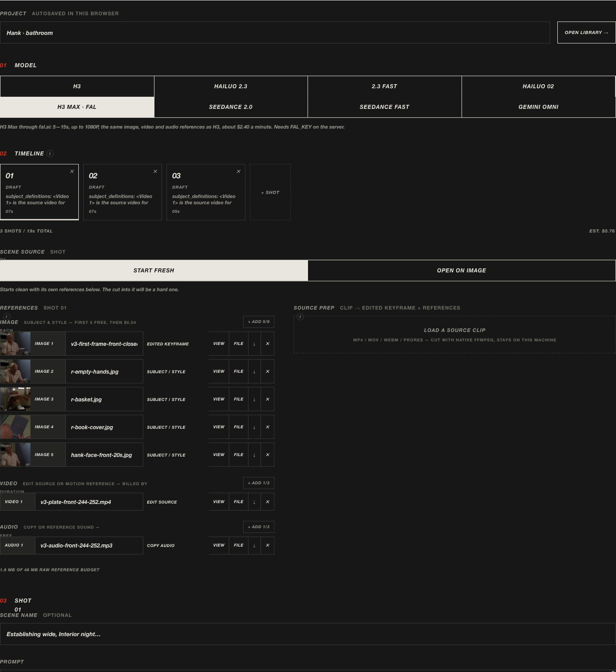
Task: Remove shot 02 card with its X
Action: pos(155,172)
